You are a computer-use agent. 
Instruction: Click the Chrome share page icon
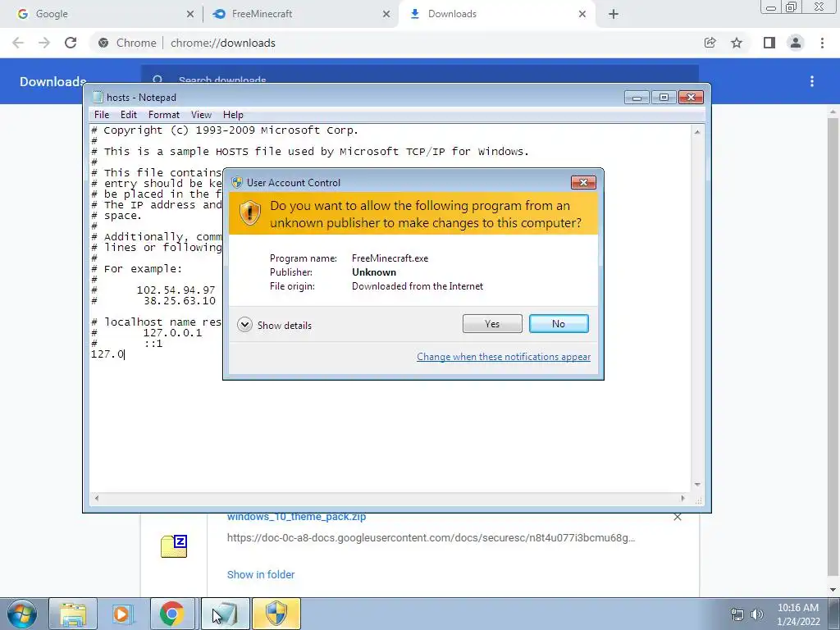710,43
